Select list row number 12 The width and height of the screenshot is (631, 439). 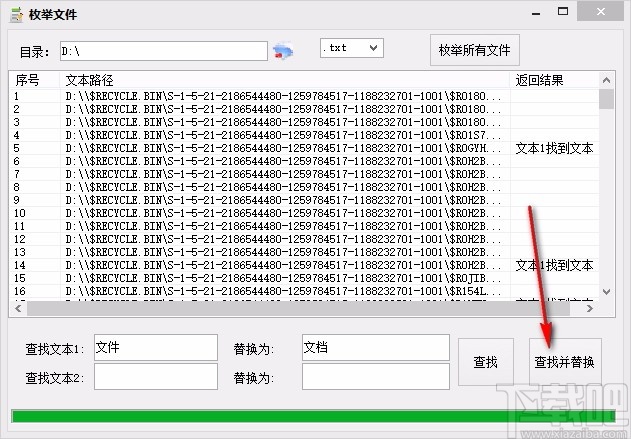pyautogui.click(x=304, y=239)
